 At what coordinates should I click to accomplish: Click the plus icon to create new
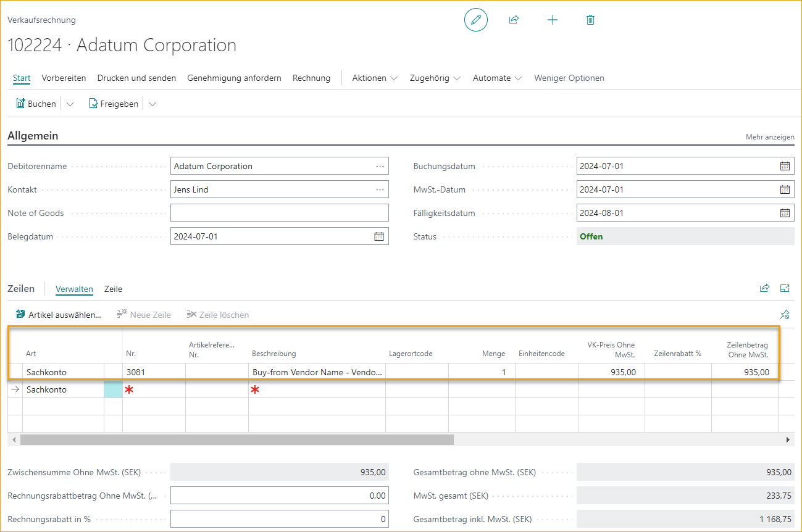(552, 20)
